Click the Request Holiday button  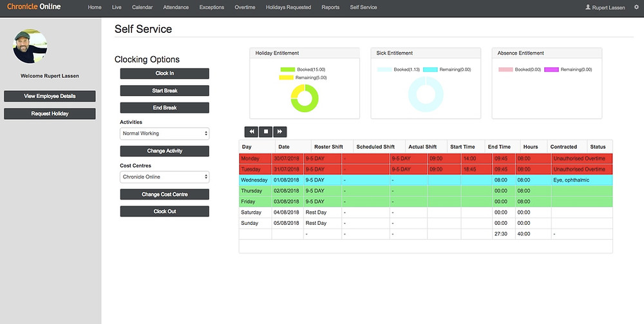[50, 114]
